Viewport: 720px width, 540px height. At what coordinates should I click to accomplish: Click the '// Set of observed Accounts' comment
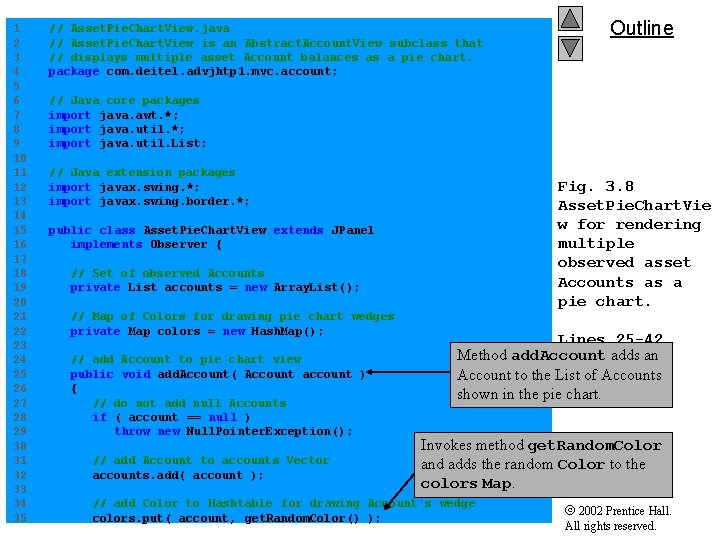pos(168,273)
